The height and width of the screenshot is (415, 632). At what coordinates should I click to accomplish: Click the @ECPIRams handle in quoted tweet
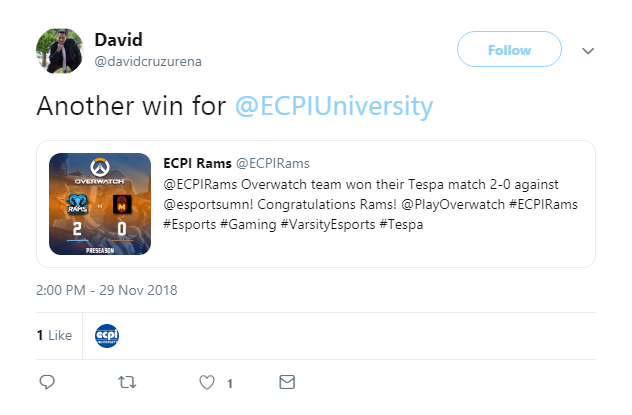click(273, 163)
